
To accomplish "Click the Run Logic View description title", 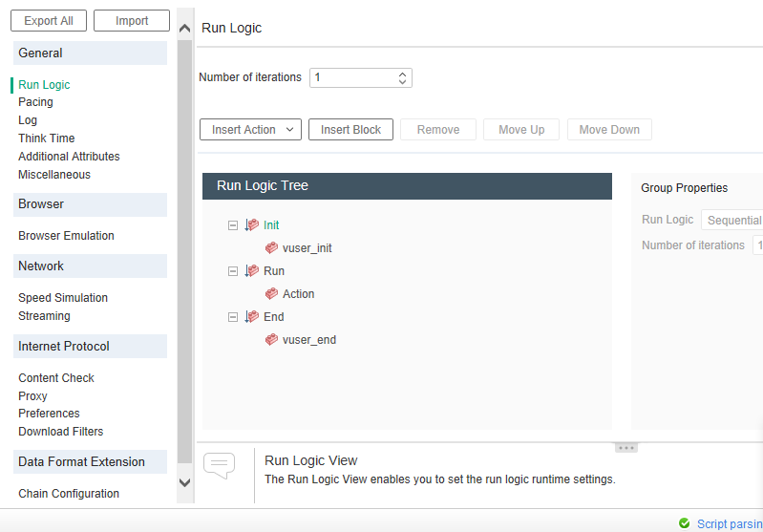I will tap(311, 460).
